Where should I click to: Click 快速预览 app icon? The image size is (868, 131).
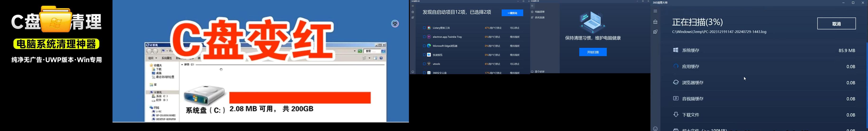click(429, 55)
